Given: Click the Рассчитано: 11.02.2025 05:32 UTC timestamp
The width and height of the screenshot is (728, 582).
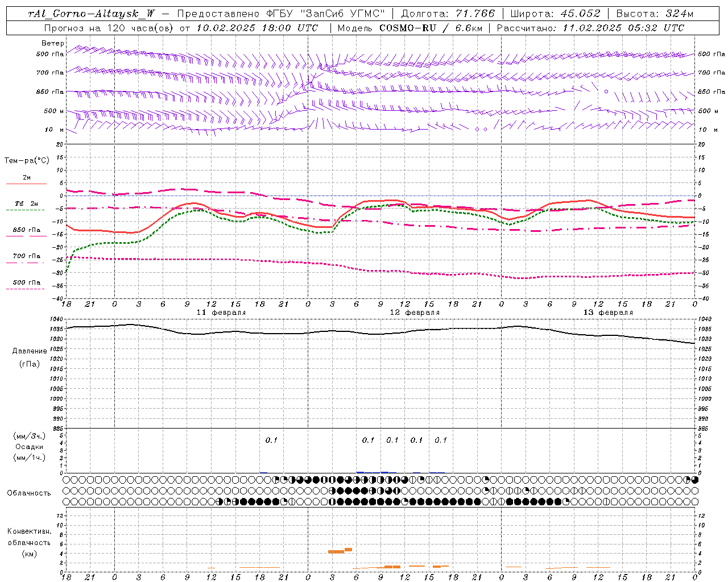Looking at the screenshot, I should tap(590, 28).
